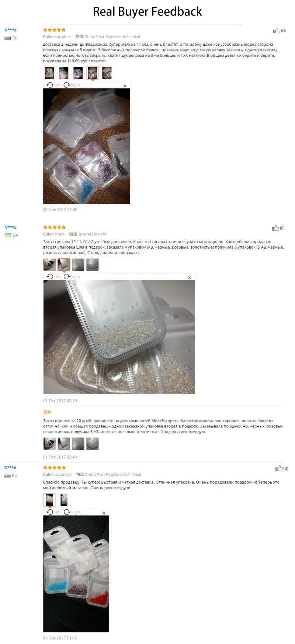The width and height of the screenshot is (295, 644).
Task: Open third thumbnail in V***o's review
Action: 78,264
